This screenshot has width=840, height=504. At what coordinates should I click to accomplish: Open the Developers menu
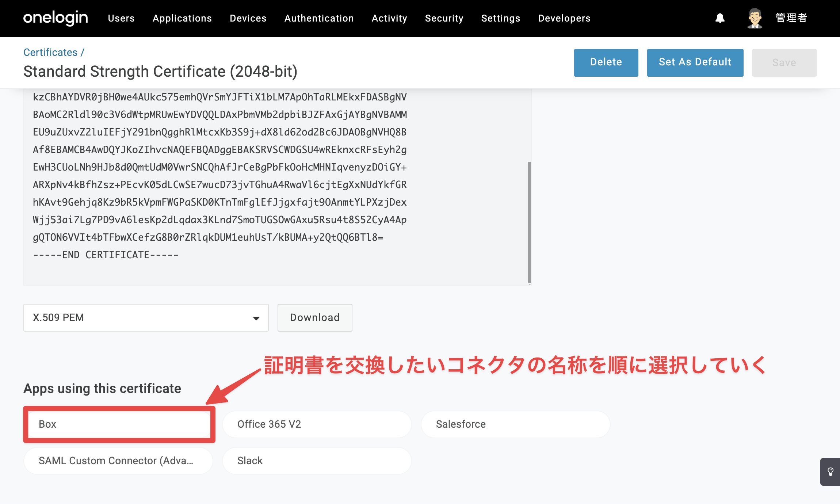pos(564,18)
